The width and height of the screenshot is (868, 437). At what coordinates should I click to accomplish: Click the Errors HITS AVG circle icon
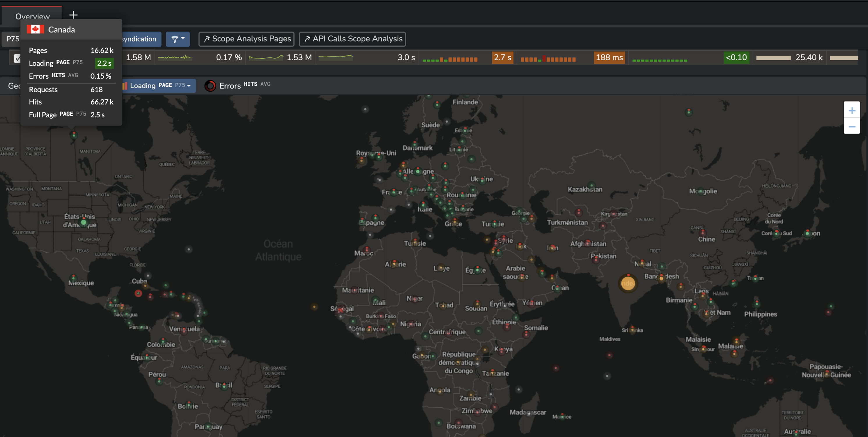coord(210,85)
